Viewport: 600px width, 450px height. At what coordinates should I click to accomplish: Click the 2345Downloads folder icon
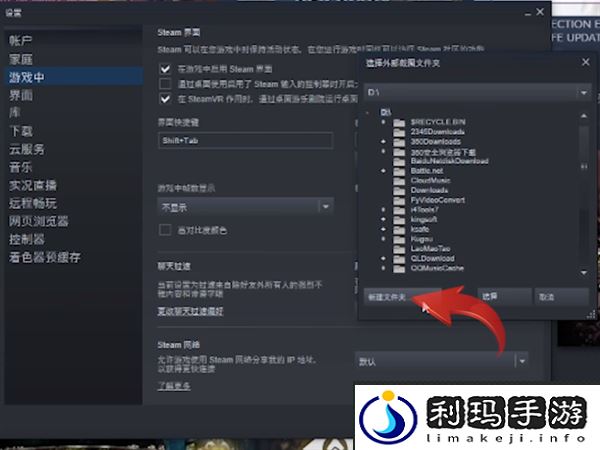tap(399, 132)
